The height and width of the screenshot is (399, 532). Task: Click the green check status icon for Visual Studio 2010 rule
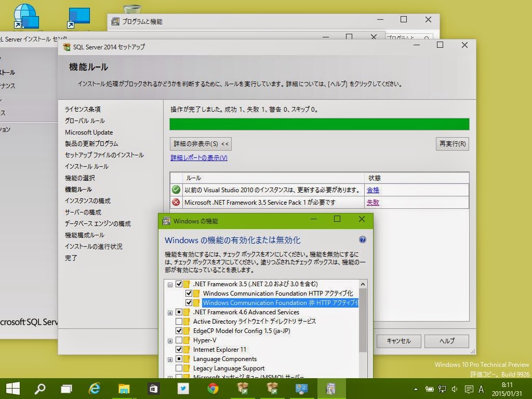(176, 190)
